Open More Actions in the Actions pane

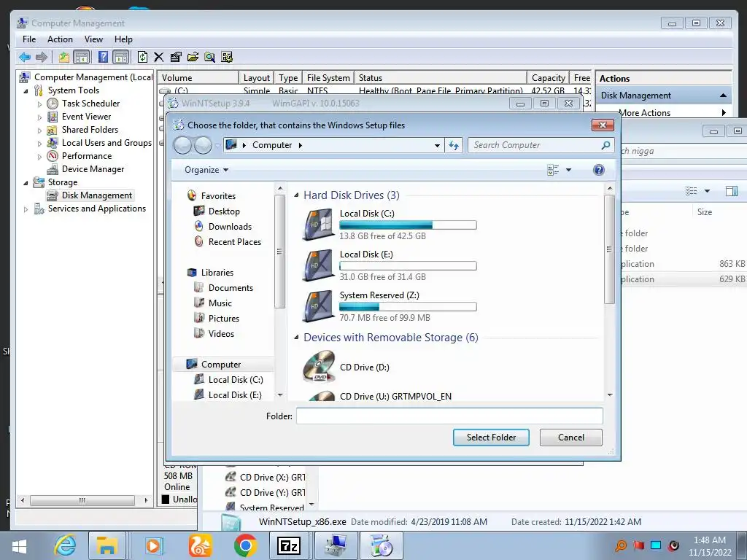644,113
